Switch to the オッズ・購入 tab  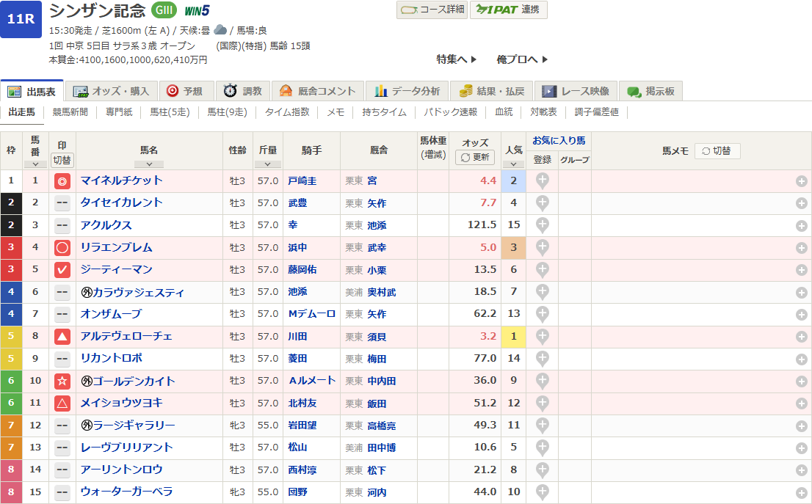point(112,91)
